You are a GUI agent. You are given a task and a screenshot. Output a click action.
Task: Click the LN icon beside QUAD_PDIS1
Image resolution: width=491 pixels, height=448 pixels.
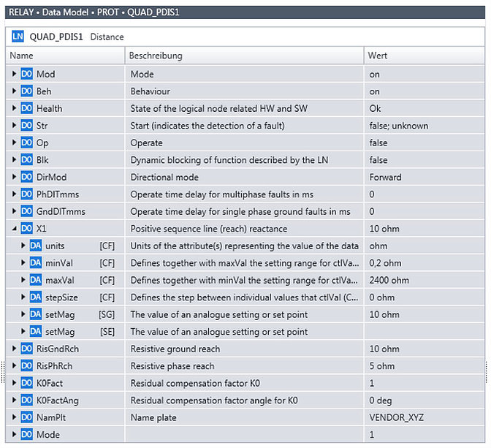[x=18, y=37]
